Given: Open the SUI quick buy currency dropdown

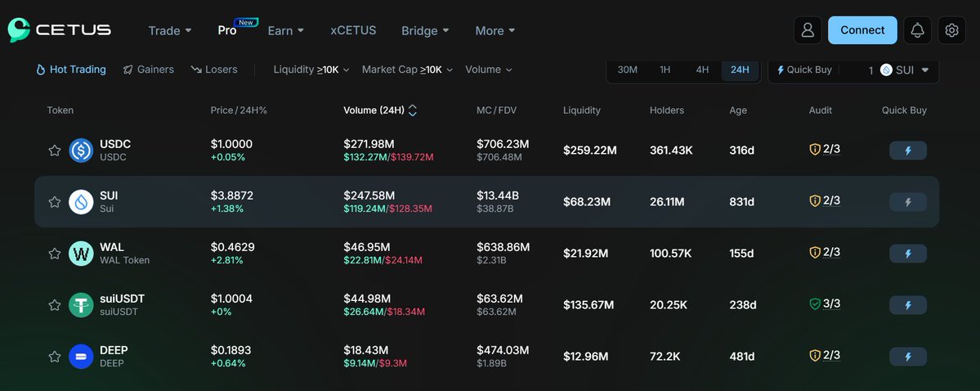Looking at the screenshot, I should coord(904,70).
